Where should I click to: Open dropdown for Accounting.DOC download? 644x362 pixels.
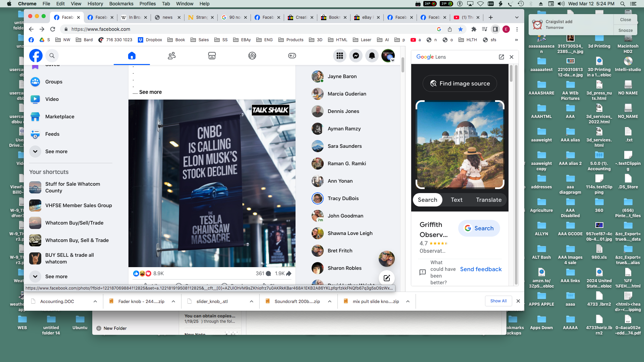click(95, 301)
